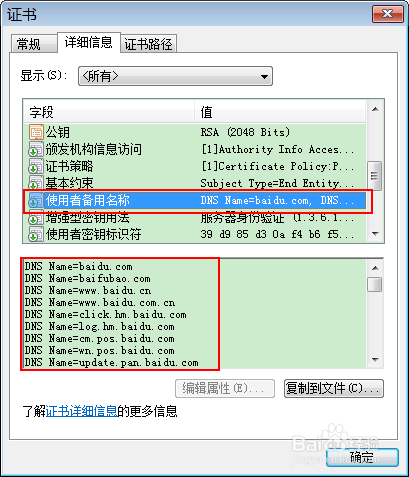
Task: Select the 使用者备用名称 row icon
Action: pos(36,200)
